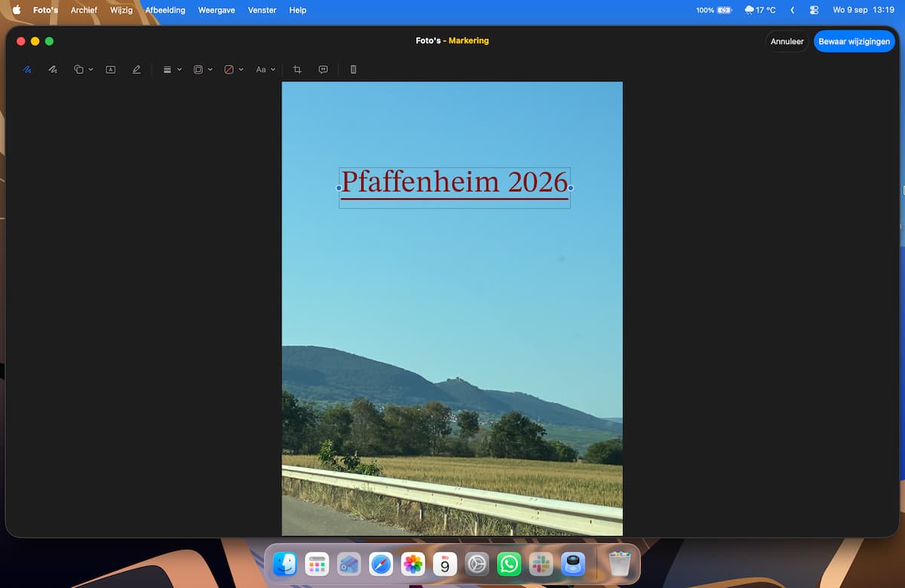Open the Afbeelding menu
This screenshot has width=905, height=588.
point(165,10)
